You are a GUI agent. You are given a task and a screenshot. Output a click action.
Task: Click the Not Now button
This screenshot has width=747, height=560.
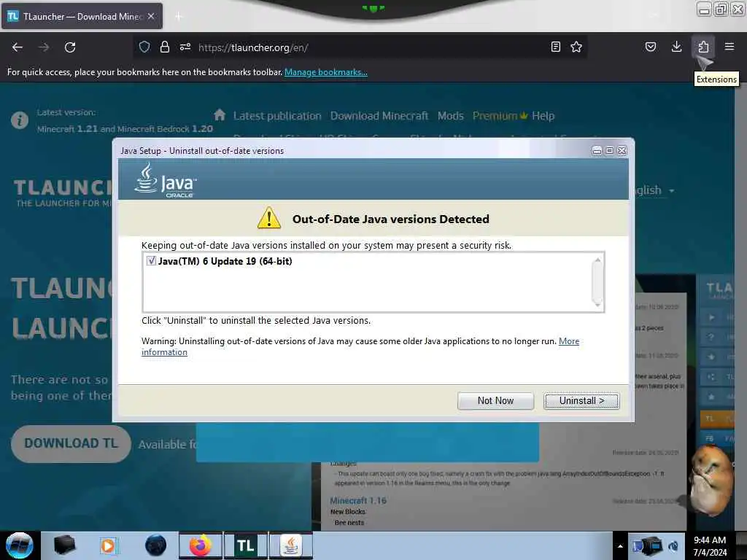click(x=495, y=401)
